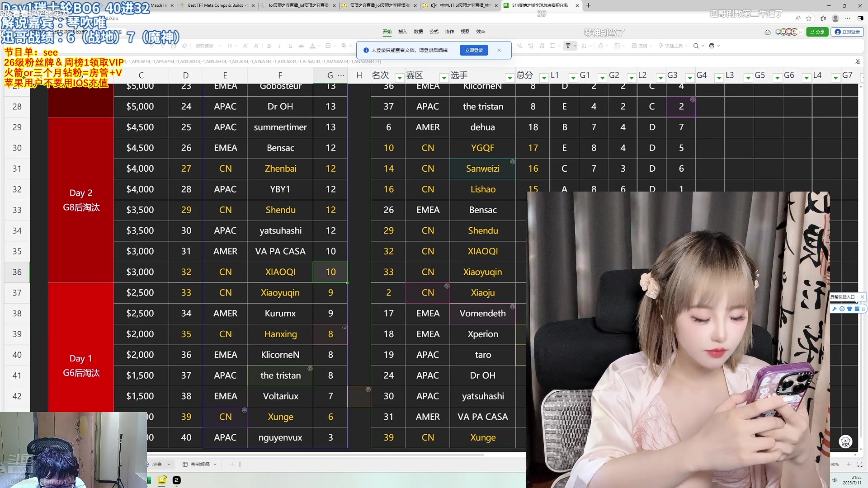Viewport: 868px width, 488px height.
Task: Click the AutoSum sigma icon
Action: (552, 46)
